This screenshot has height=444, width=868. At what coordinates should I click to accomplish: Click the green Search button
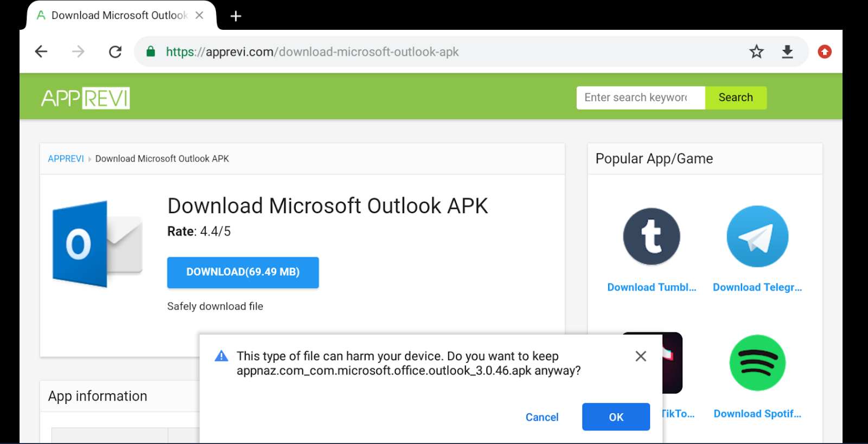point(736,98)
